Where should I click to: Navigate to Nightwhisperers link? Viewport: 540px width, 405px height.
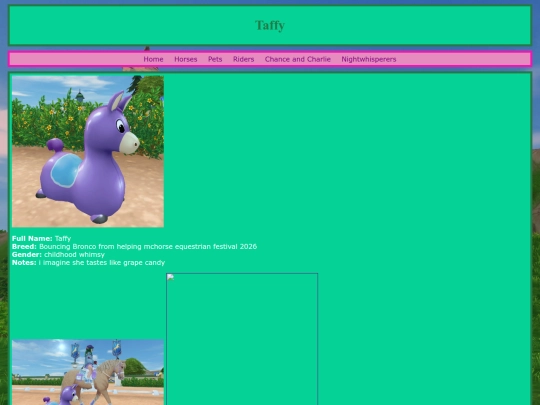(369, 59)
